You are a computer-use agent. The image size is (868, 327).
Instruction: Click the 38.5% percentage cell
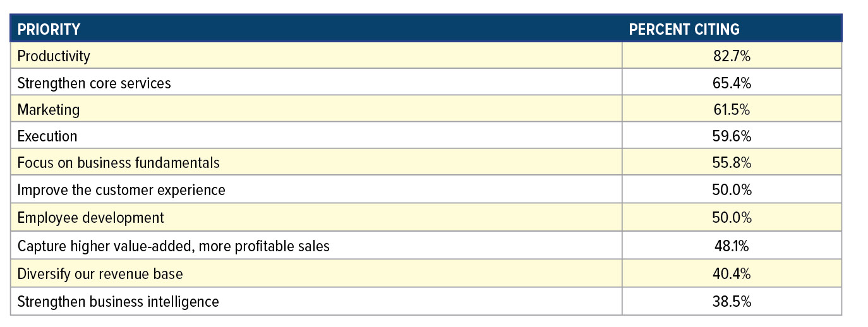click(732, 301)
